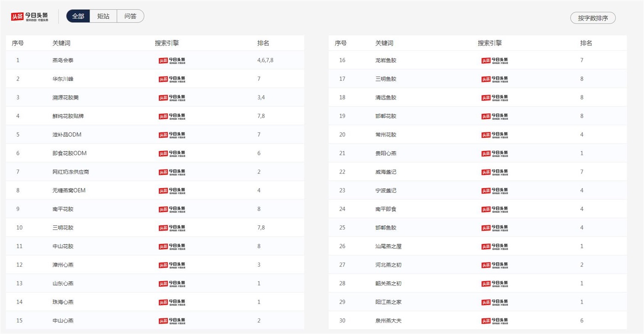Open the 问答 tab
The image size is (644, 334).
coord(130,16)
